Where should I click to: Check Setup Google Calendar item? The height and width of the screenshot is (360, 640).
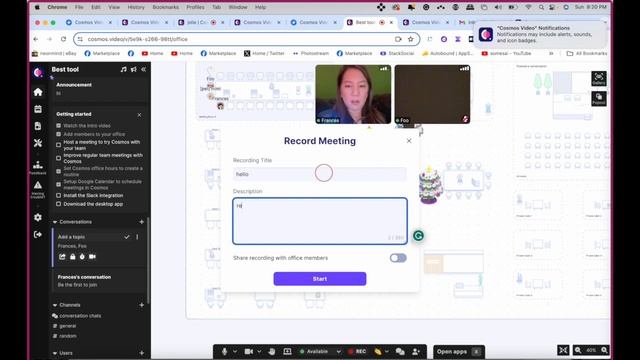coord(58,184)
